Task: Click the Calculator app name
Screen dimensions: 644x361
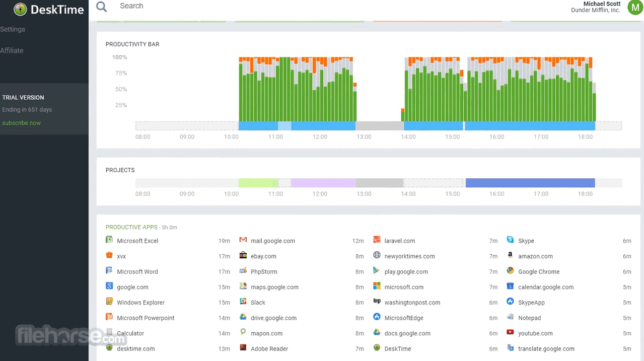Action: click(x=130, y=333)
